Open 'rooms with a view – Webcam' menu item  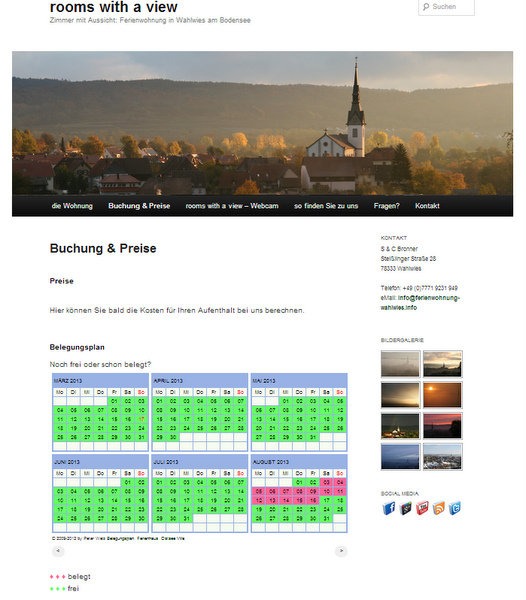pos(232,206)
